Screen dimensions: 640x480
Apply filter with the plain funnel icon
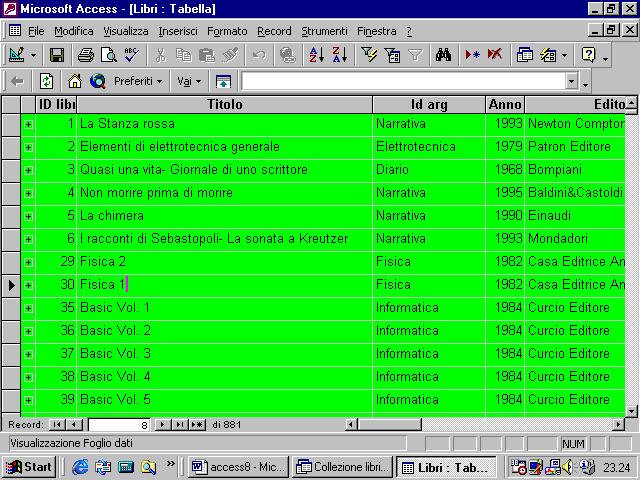[415, 55]
